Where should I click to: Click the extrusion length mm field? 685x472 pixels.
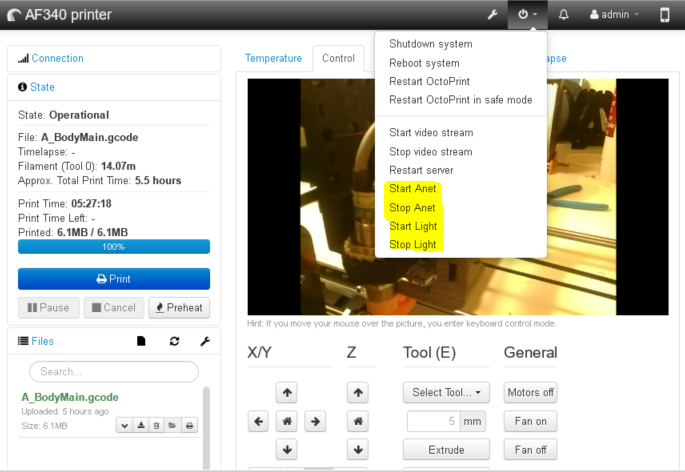(x=433, y=421)
